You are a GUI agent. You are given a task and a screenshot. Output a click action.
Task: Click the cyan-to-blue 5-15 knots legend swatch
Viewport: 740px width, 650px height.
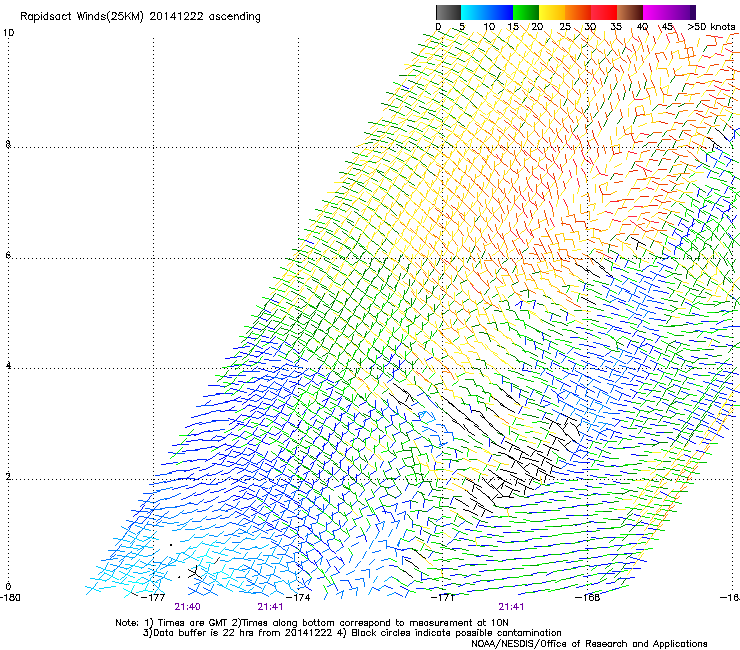pos(487,12)
